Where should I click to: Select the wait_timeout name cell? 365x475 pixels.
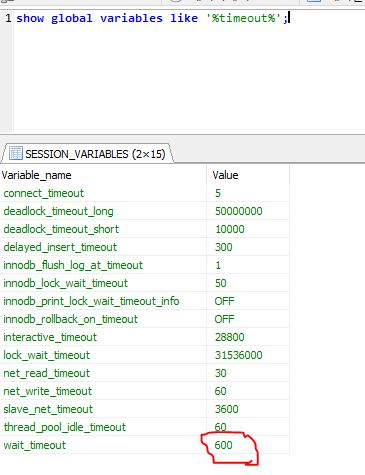tap(103, 445)
